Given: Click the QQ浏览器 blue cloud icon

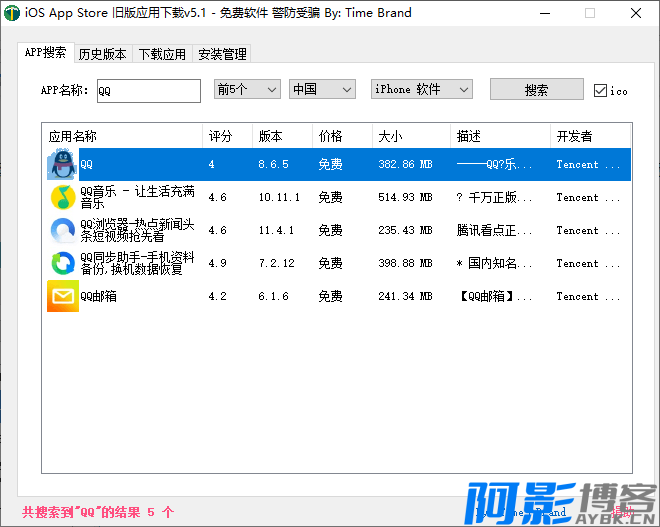Looking at the screenshot, I should 63,230.
